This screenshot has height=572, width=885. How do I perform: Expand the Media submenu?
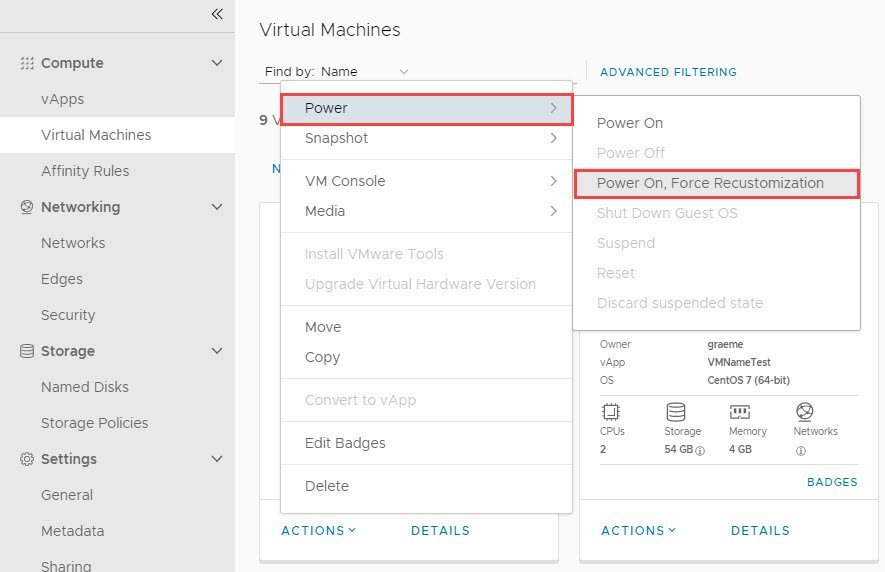426,211
